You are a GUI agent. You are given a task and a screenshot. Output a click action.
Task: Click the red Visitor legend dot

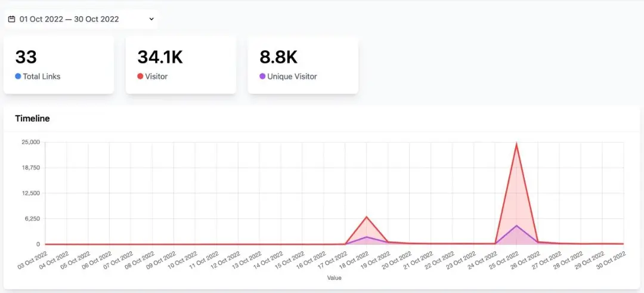(140, 76)
